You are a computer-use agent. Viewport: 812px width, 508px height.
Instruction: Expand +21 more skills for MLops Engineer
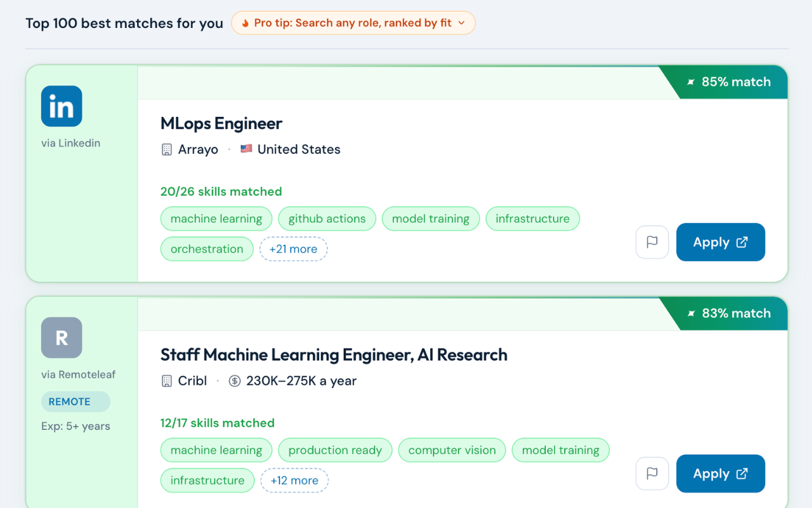pos(293,249)
